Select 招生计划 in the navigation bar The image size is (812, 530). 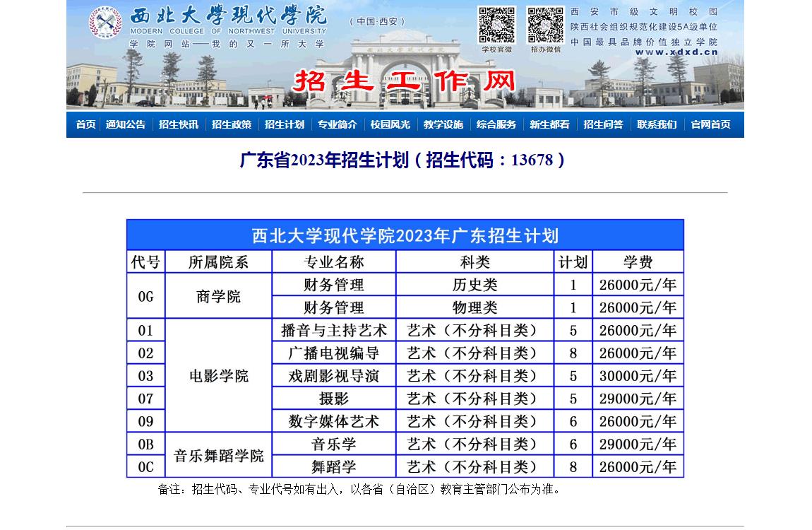(285, 124)
